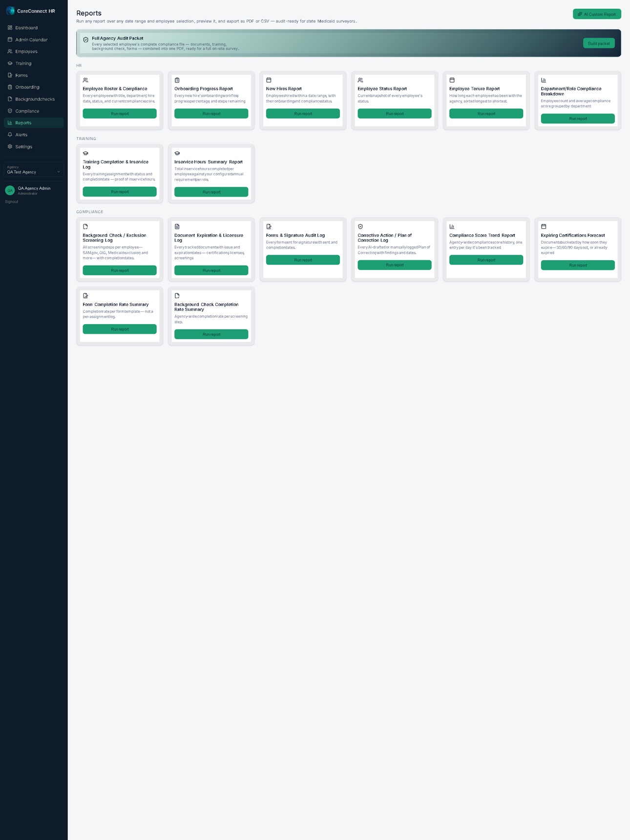Click the Expiring Certifications Forecast calendar icon
This screenshot has width=630, height=840.
(x=544, y=226)
